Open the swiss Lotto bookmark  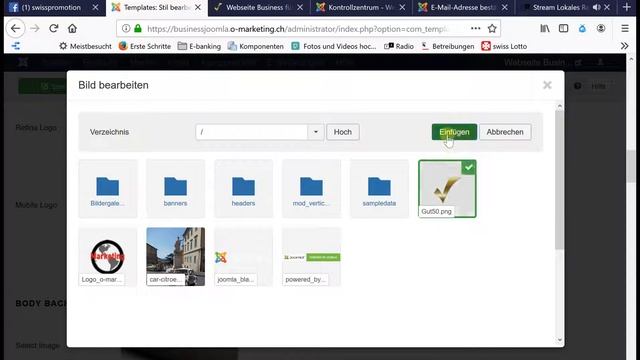pos(504,46)
